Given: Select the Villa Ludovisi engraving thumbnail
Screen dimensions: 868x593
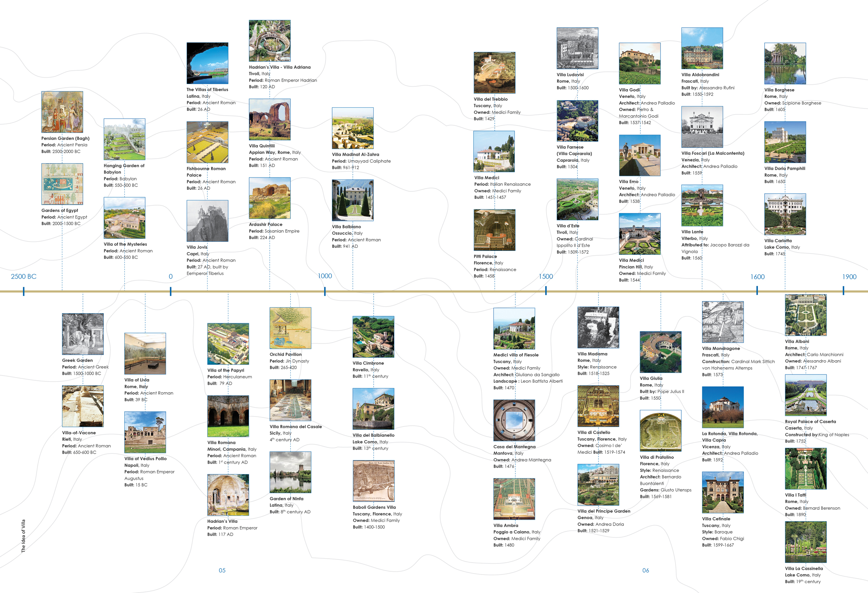Looking at the screenshot, I should (x=577, y=48).
